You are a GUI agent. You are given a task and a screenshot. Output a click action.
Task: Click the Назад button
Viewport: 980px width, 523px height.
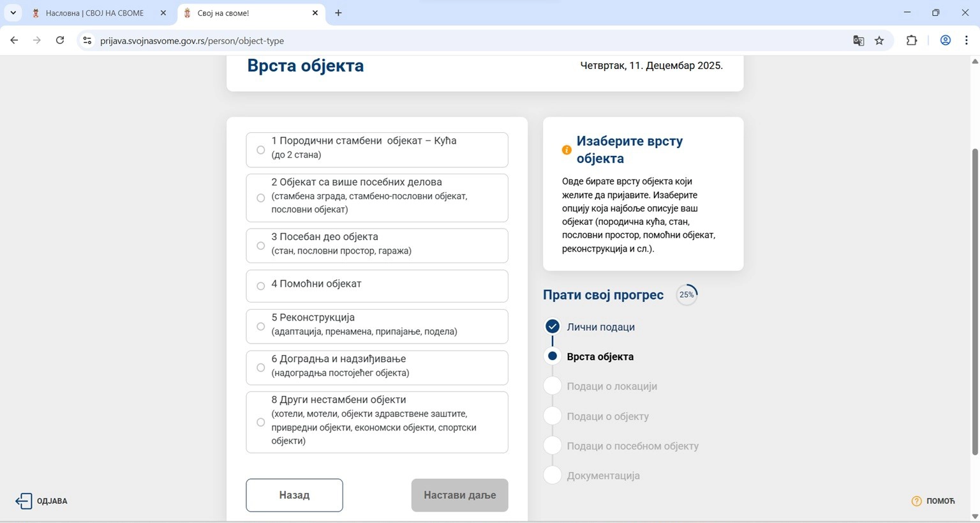[294, 495]
